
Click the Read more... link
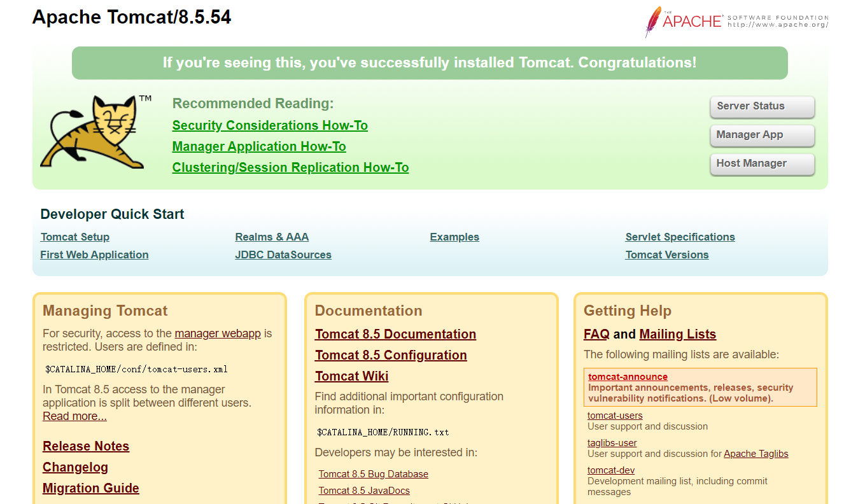point(74,416)
